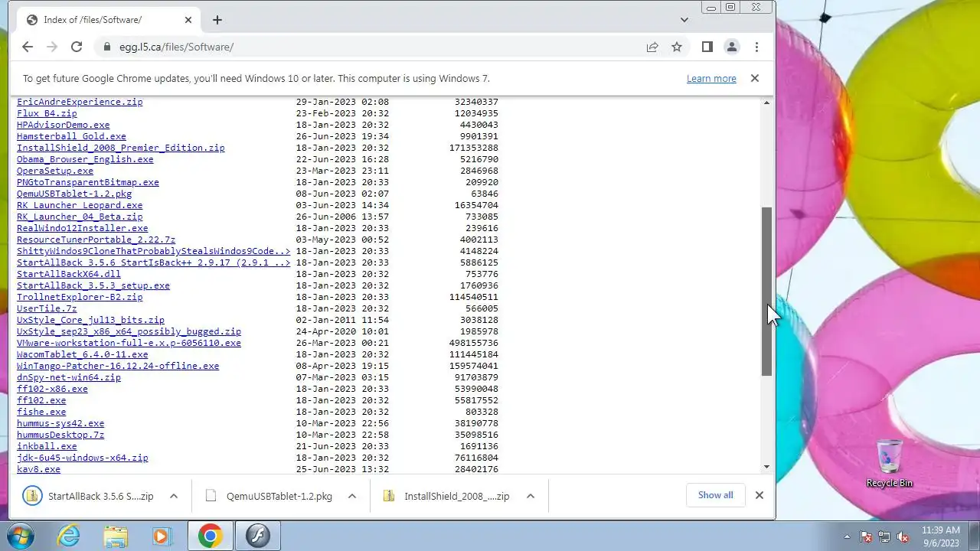This screenshot has height=551, width=980.
Task: Download OperaSetup.exe
Action: (x=55, y=171)
